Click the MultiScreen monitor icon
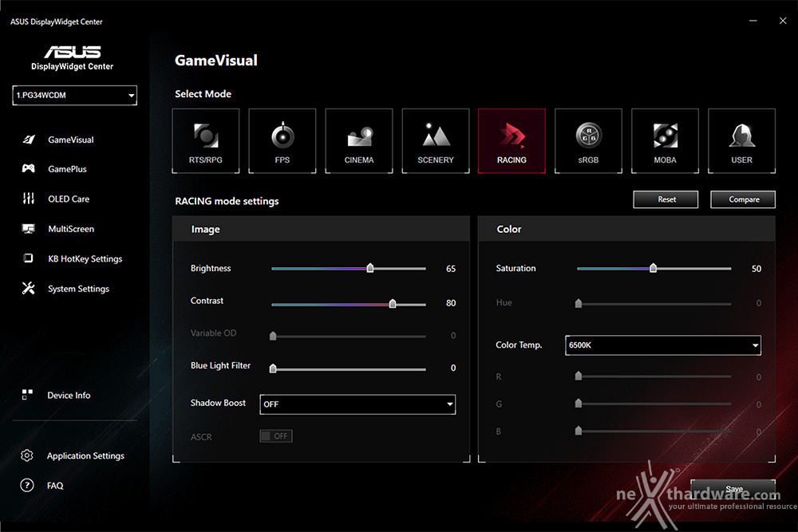Image resolution: width=798 pixels, height=532 pixels. 29,229
